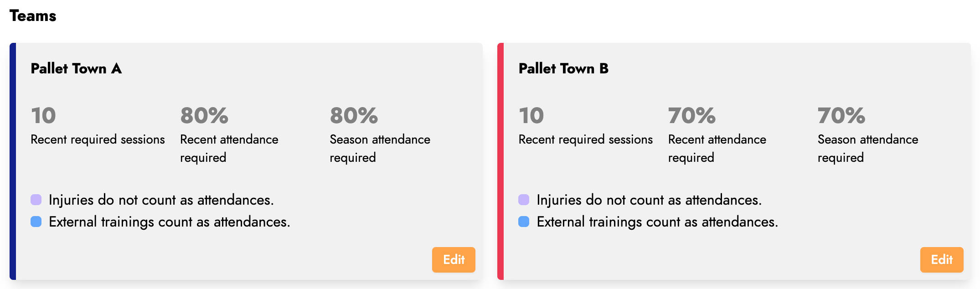980x289 pixels.
Task: Edit the Pallet Town A team
Action: pos(454,260)
